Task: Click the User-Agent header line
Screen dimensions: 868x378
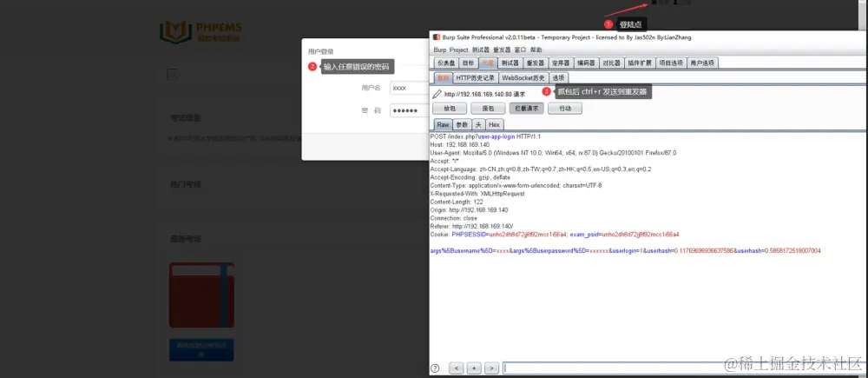Action: point(553,153)
